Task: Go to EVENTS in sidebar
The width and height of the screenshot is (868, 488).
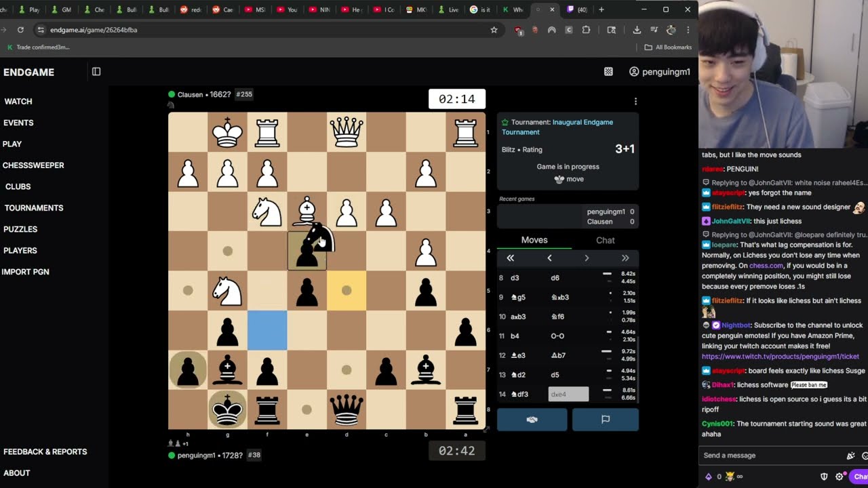Action: point(18,123)
